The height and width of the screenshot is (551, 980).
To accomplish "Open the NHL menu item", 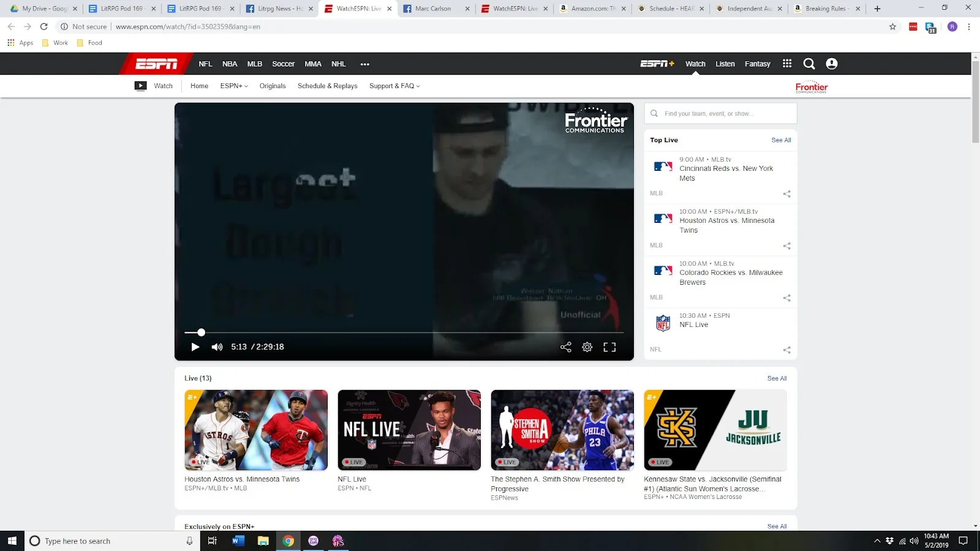I will tap(339, 64).
